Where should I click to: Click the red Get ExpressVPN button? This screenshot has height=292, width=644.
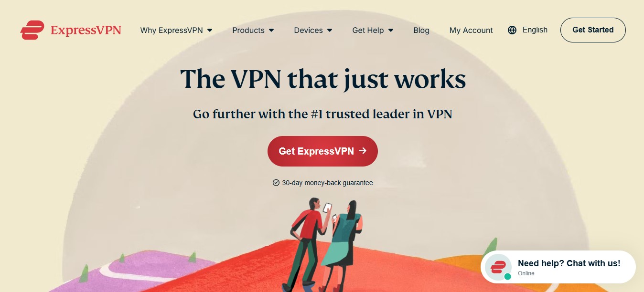coord(322,151)
